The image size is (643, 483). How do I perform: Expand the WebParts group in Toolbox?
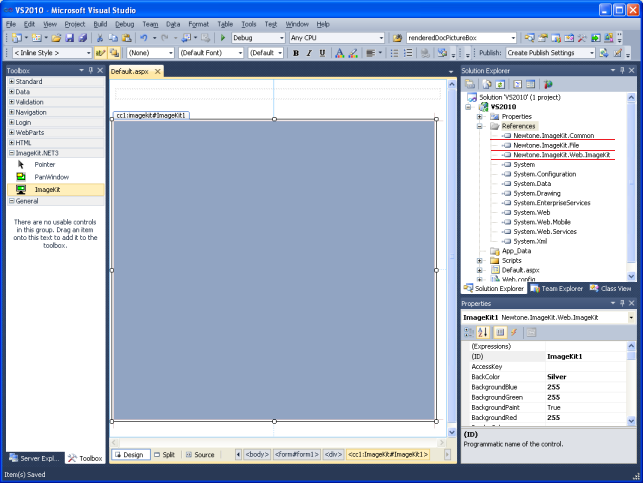[11, 132]
